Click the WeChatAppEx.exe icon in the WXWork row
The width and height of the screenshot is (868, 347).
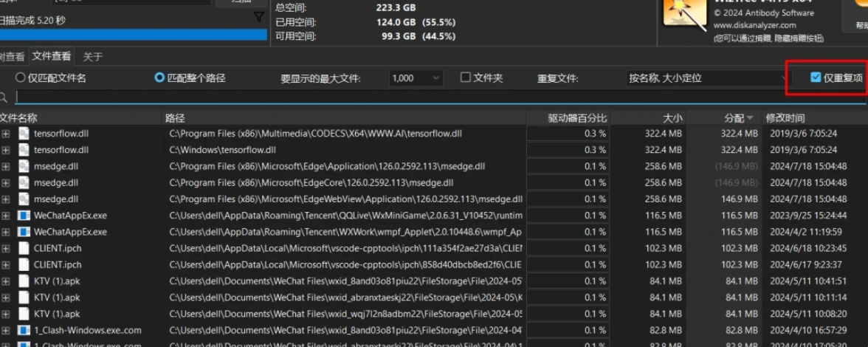(x=24, y=232)
